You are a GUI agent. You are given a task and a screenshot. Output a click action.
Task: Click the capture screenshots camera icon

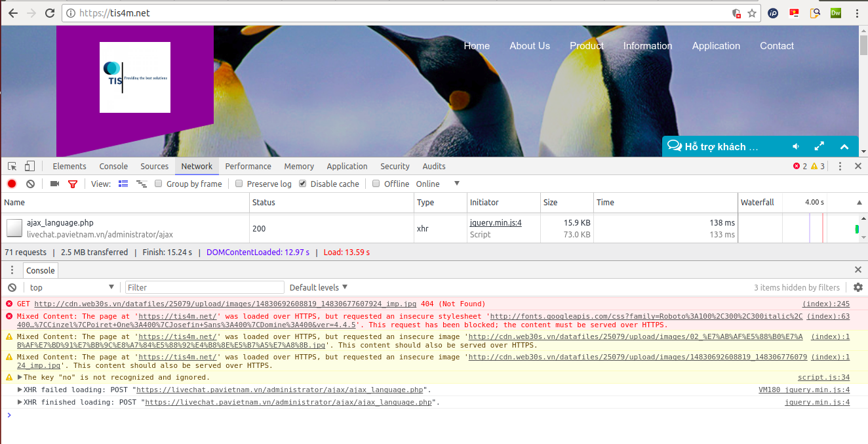[54, 184]
